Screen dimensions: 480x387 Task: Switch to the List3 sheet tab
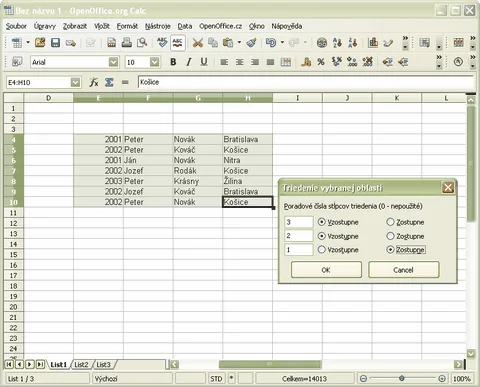103,365
